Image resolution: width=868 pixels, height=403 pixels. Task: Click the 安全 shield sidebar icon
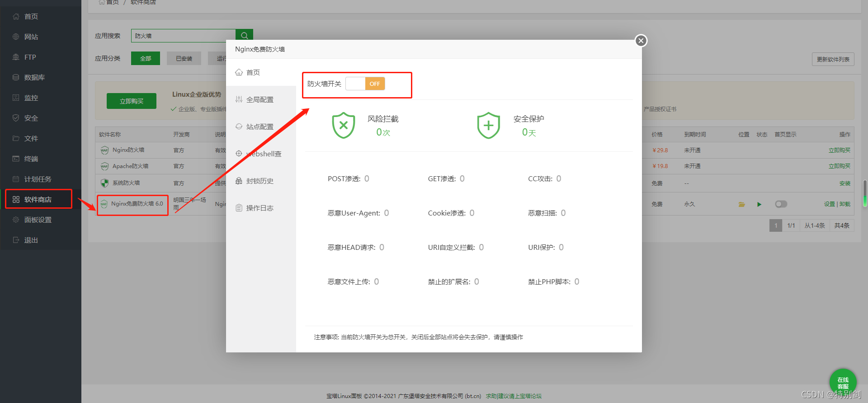click(16, 118)
